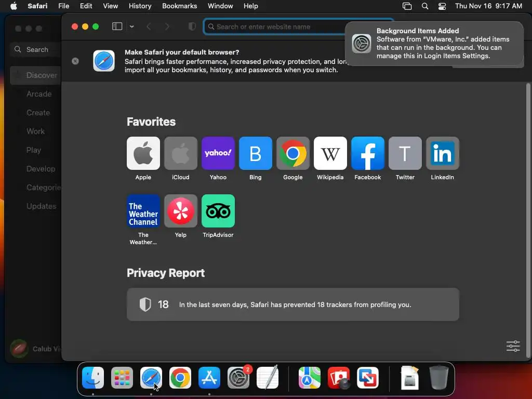Open the Bing favorite tile
Image resolution: width=532 pixels, height=399 pixels.
256,153
